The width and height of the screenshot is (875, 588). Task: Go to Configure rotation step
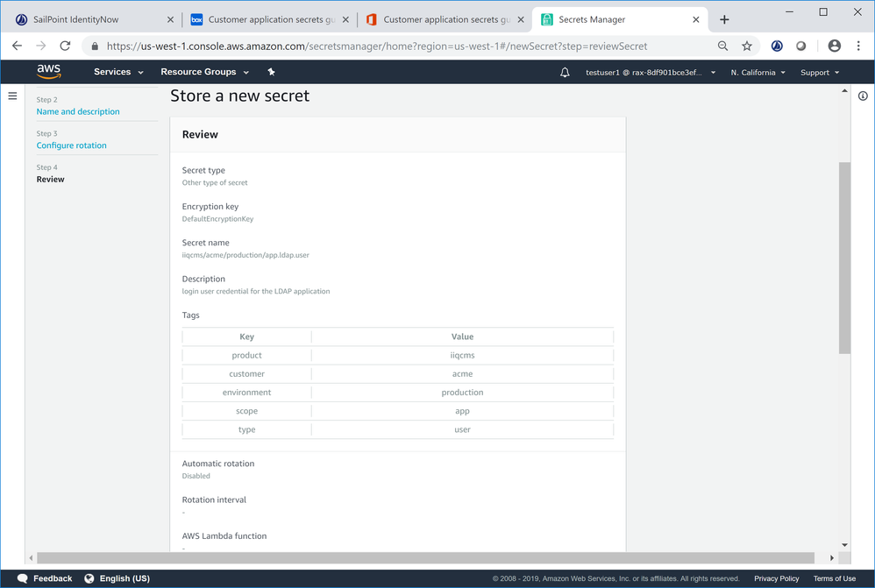click(x=72, y=145)
